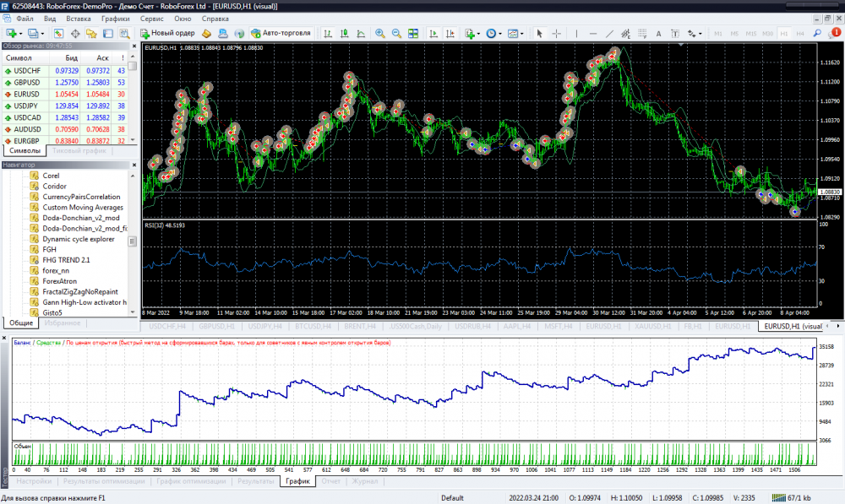Viewport: 845px width, 504px height.
Task: Select the Text Label 'T' tool
Action: (x=674, y=34)
